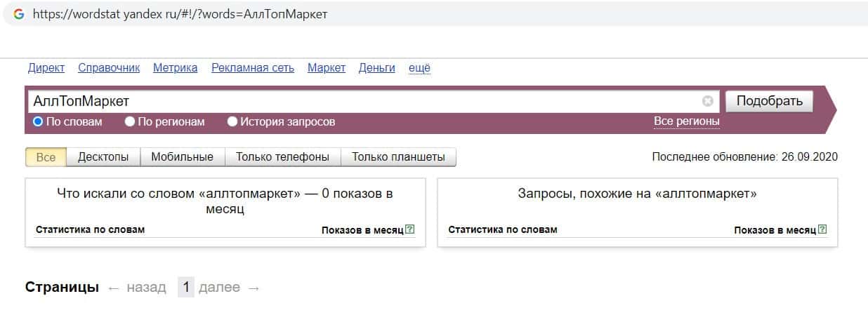The width and height of the screenshot is (868, 322).
Task: Open the help icon beside right 'Показов в месяц'
Action: click(822, 229)
